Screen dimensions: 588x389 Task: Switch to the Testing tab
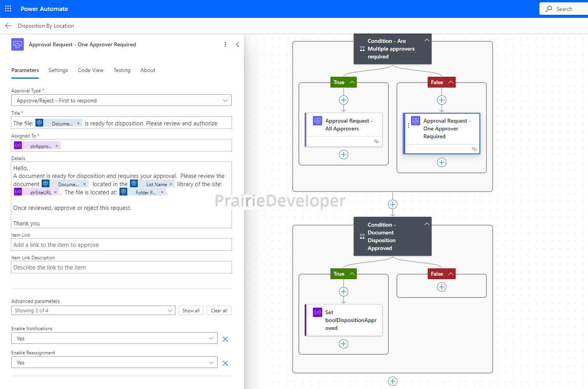[122, 70]
